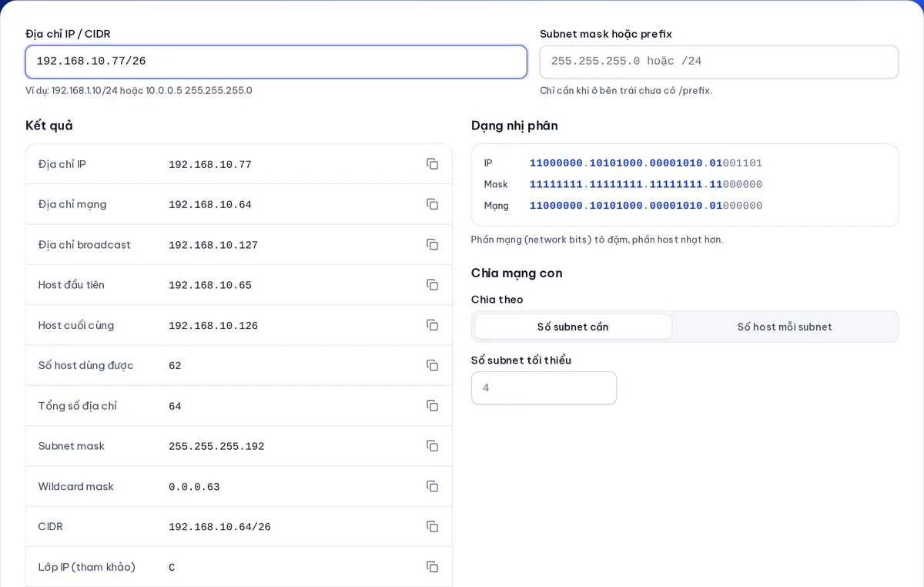Click the Subnet mask hoặc prefix field
Screen dimensions: 924x587
(719, 62)
